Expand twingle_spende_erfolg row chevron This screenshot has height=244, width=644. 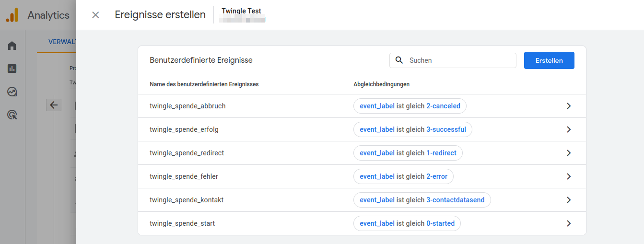click(569, 129)
